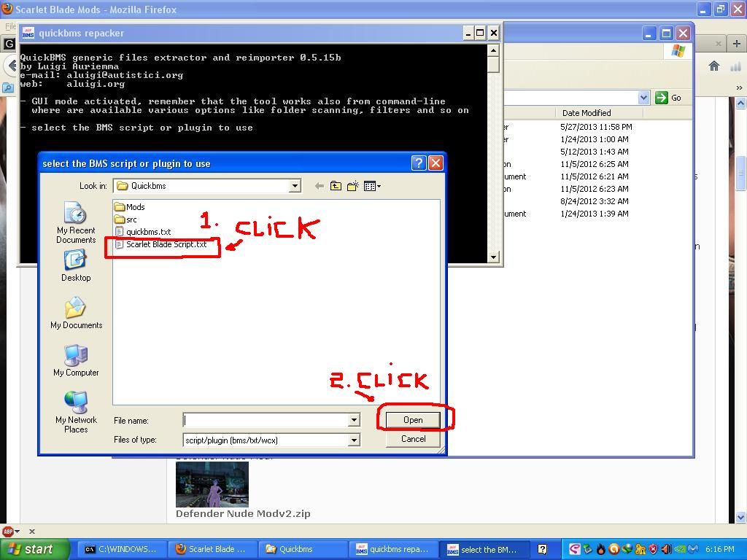
Task: Open My Network Places shortcut
Action: point(76,412)
